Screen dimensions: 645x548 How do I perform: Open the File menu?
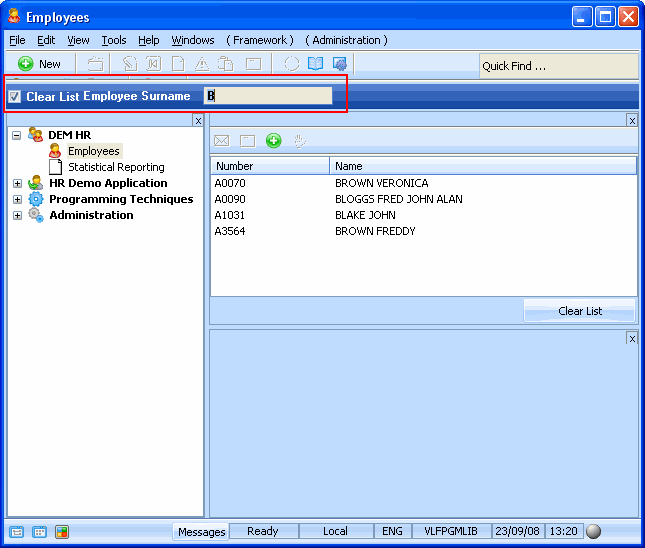point(17,40)
